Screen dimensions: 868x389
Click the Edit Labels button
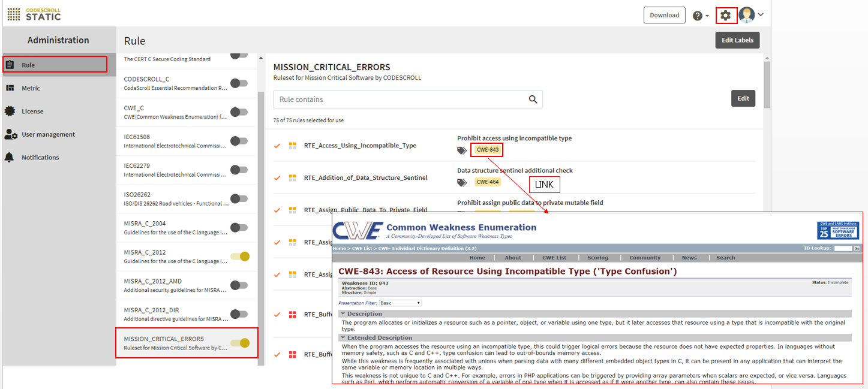(x=737, y=40)
